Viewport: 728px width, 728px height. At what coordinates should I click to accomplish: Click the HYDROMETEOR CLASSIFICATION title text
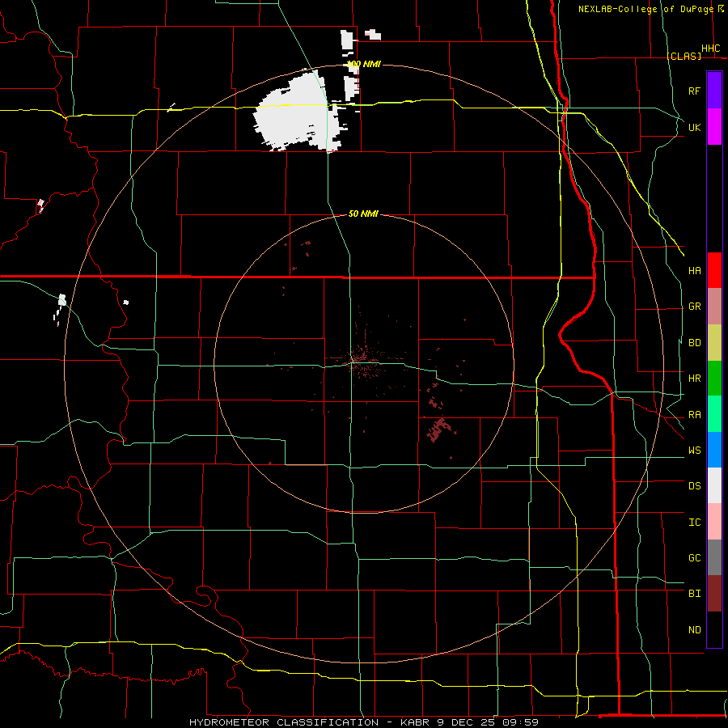point(284,722)
